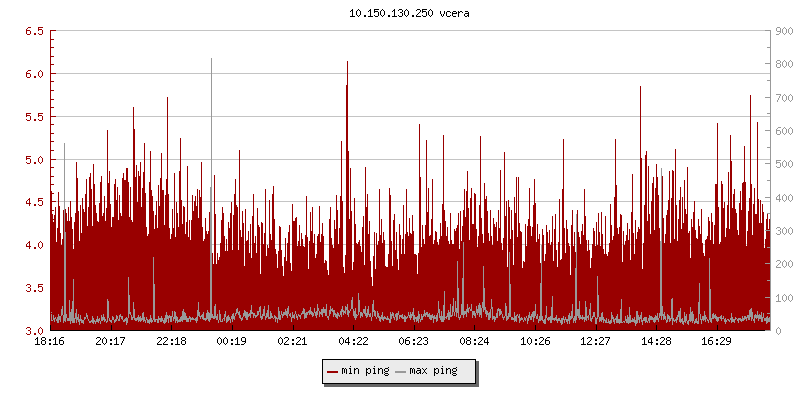Click the 18:16 time axis label

(50, 342)
